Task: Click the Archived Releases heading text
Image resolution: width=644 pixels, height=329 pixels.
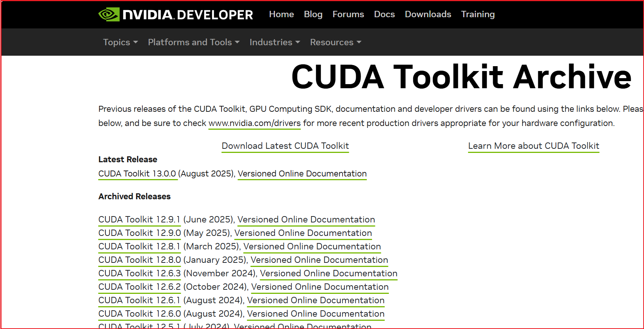Action: [134, 197]
